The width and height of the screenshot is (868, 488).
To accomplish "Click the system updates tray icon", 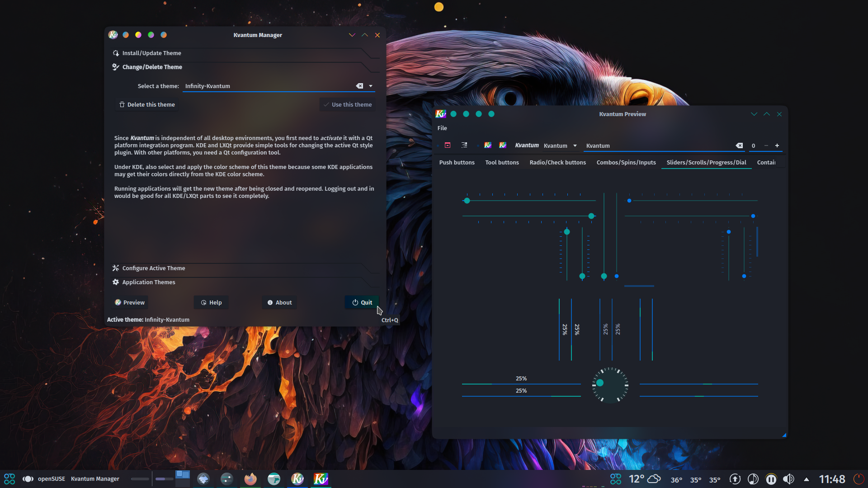I will tap(735, 479).
